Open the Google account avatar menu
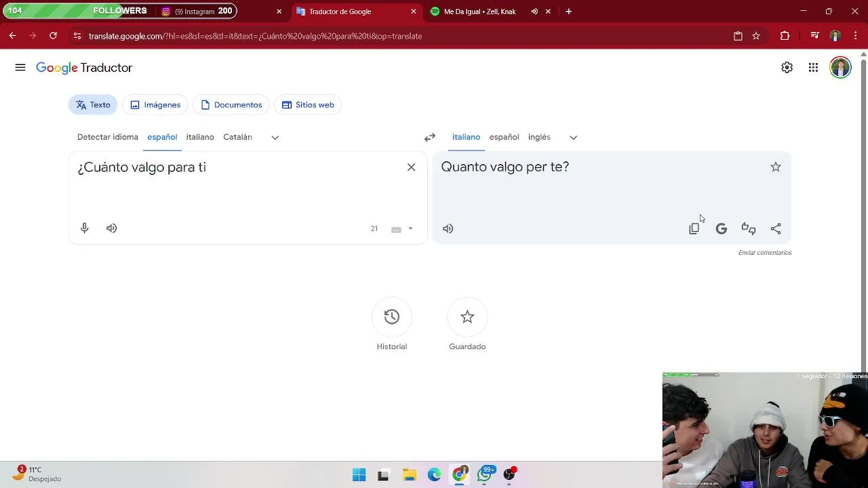The height and width of the screenshot is (488, 868). tap(840, 68)
